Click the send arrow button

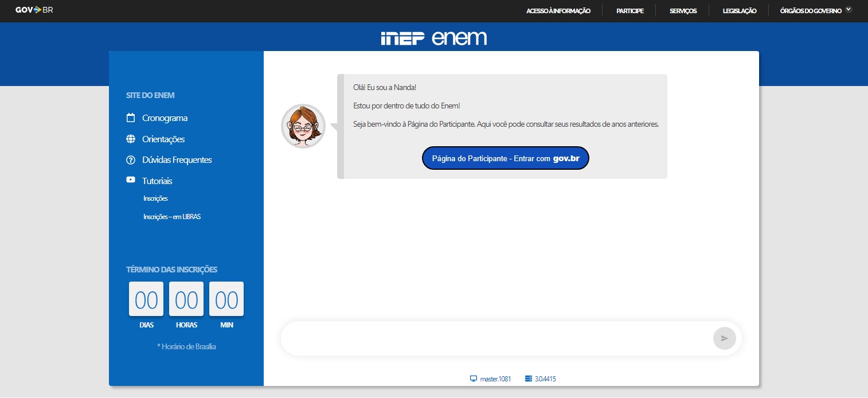pyautogui.click(x=724, y=338)
